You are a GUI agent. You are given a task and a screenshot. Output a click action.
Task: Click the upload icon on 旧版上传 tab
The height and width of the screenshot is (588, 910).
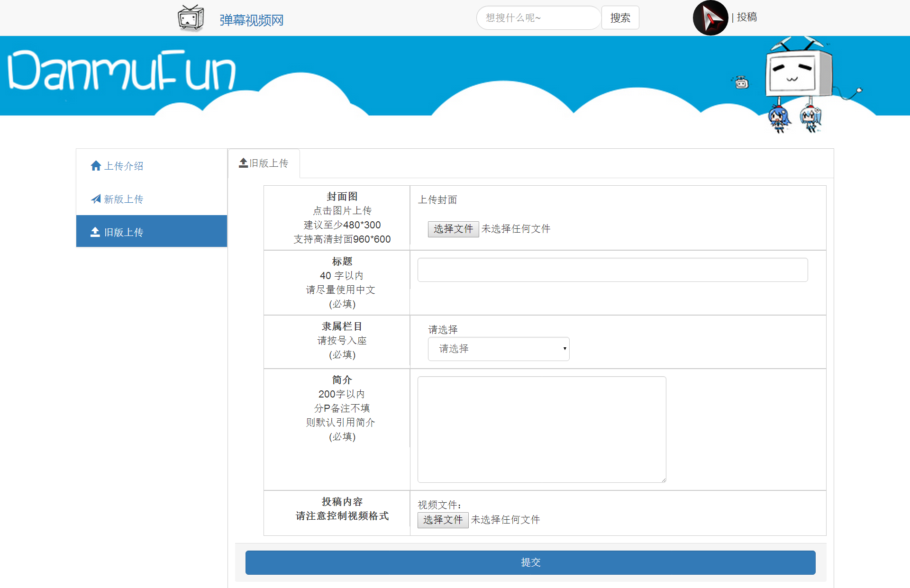243,163
